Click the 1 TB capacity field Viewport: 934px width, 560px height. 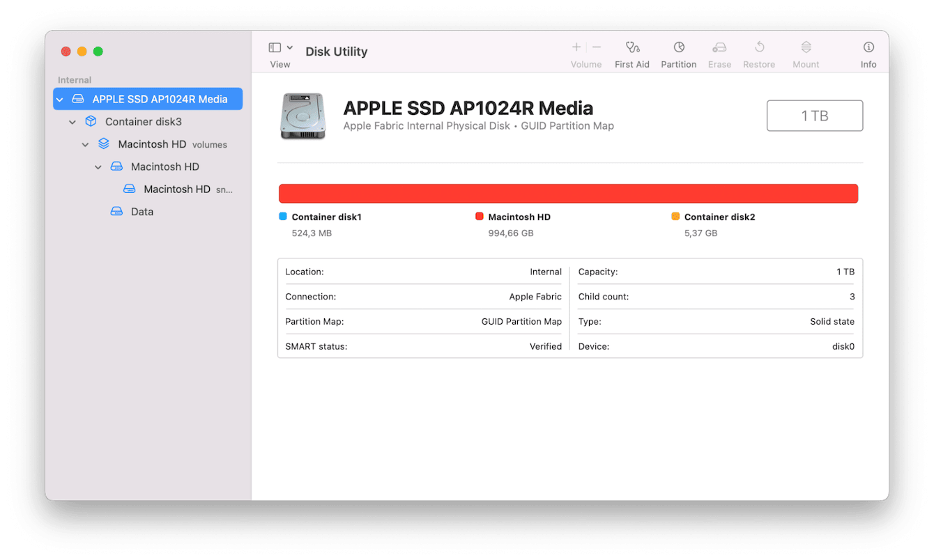(815, 116)
